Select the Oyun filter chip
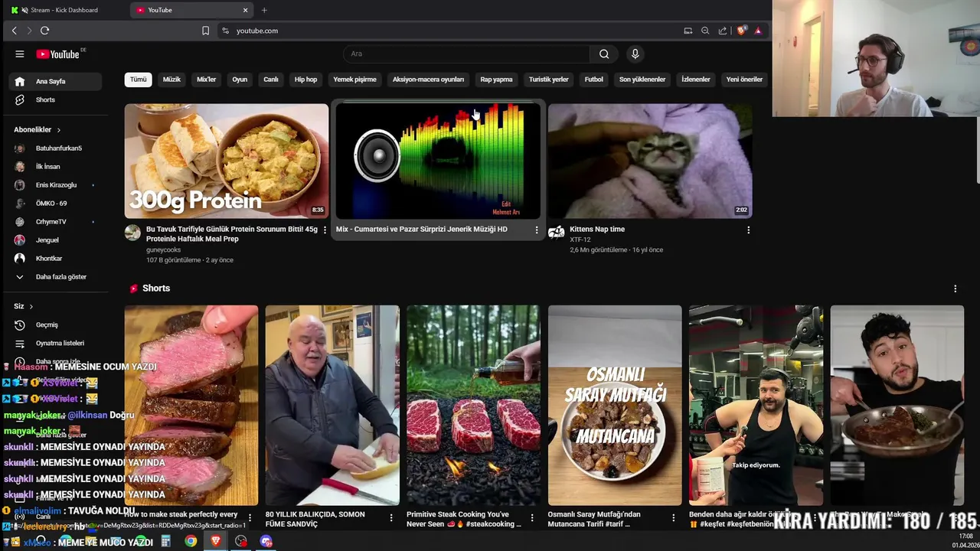 (240, 80)
